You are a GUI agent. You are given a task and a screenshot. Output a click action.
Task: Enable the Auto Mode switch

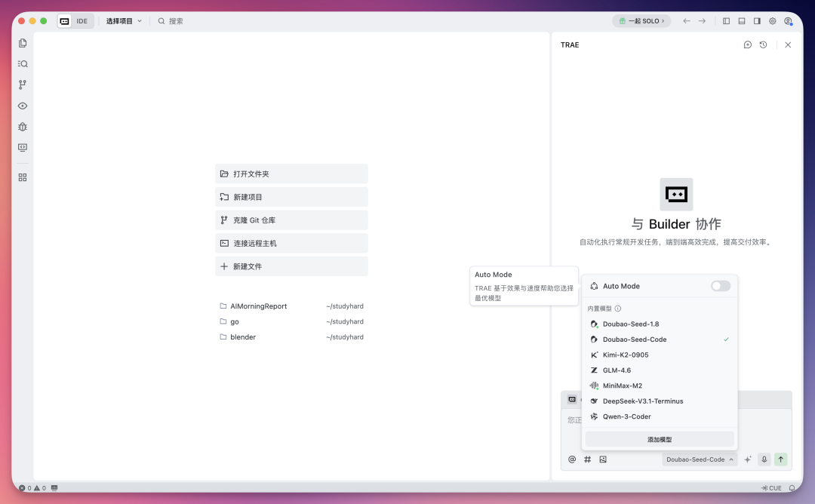721,286
